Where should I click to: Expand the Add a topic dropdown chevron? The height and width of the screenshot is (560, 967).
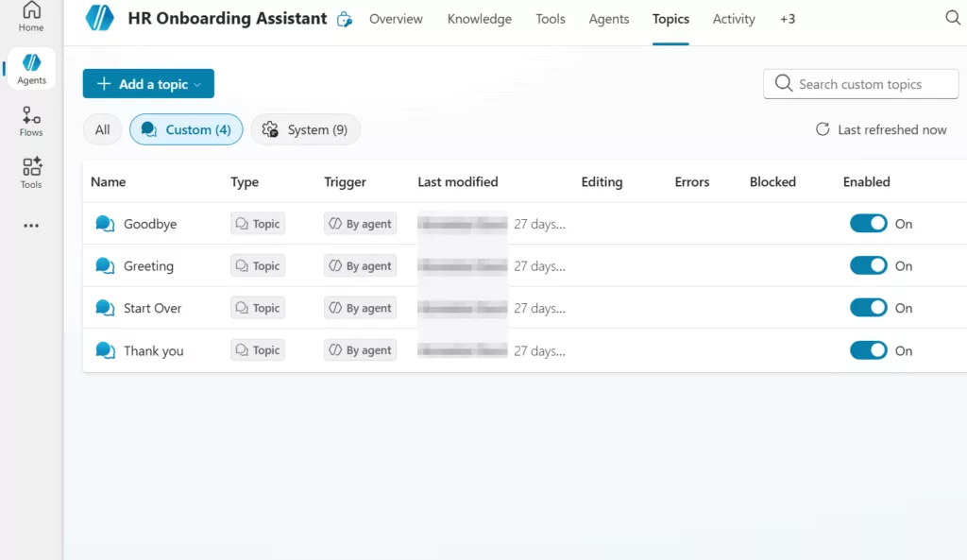coord(197,84)
